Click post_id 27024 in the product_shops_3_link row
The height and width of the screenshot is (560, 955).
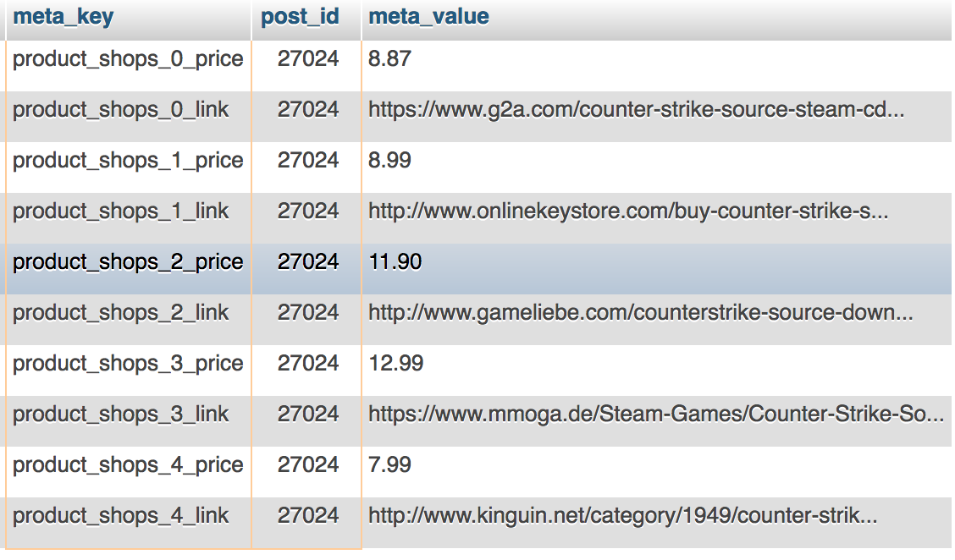(307, 420)
